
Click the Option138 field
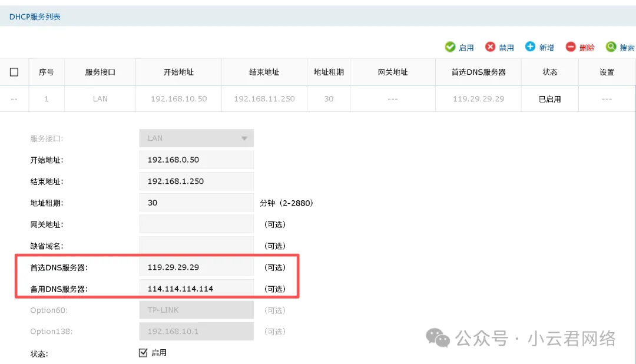click(196, 332)
